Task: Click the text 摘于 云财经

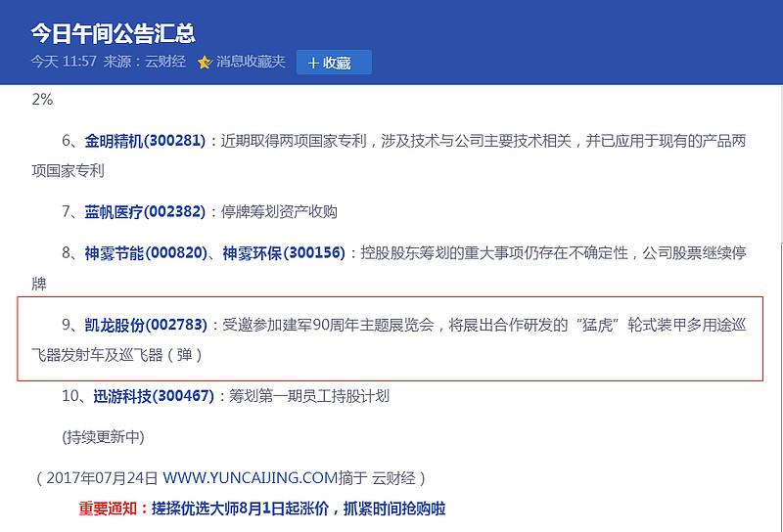Action: tap(377, 478)
